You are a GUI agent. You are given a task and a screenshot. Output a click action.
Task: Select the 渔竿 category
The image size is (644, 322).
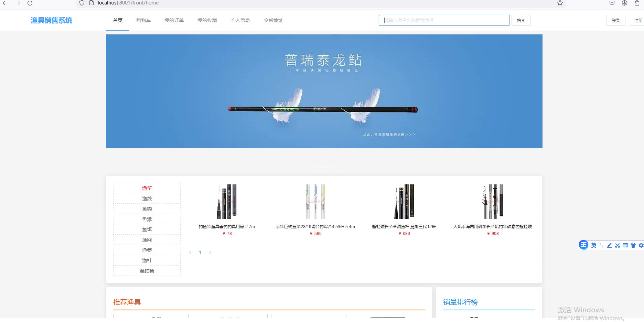point(147,188)
